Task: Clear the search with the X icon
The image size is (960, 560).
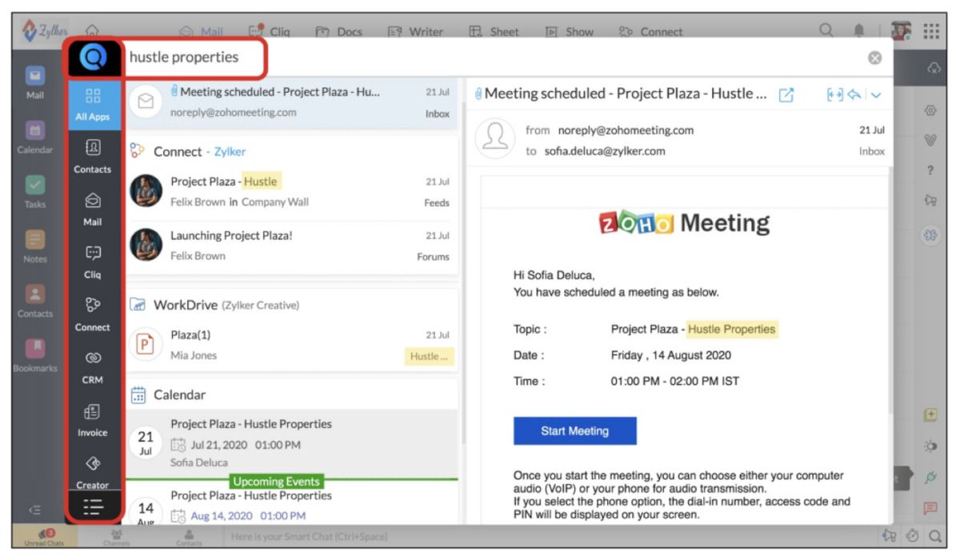Action: click(x=874, y=58)
